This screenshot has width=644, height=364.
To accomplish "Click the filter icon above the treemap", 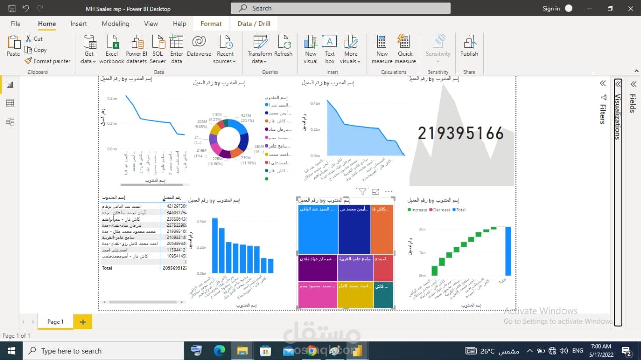I will (362, 191).
